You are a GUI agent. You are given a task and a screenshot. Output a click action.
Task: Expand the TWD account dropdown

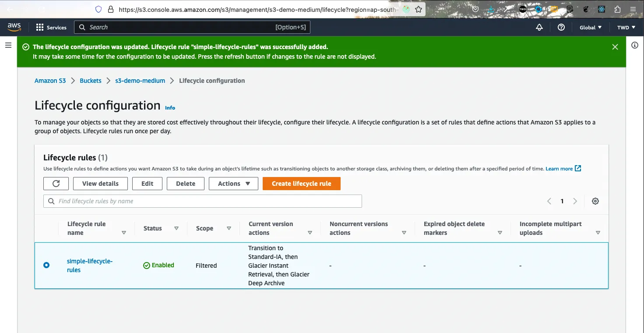[x=626, y=27]
